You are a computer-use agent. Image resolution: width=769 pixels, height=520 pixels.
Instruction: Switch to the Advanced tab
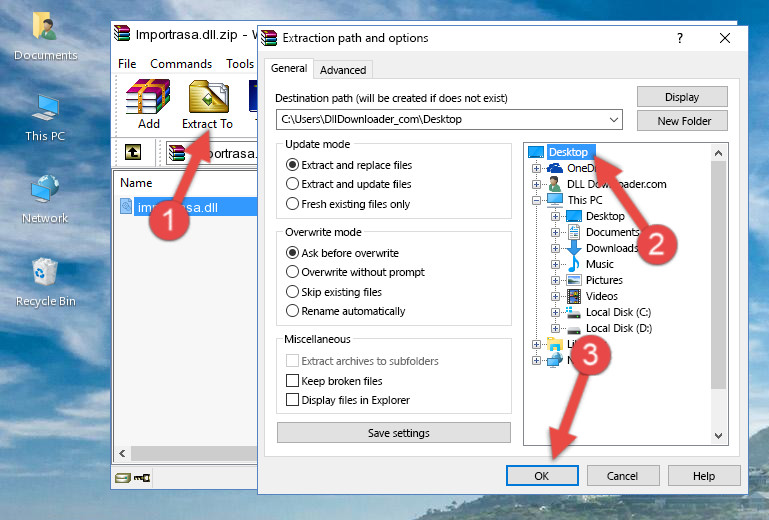pyautogui.click(x=343, y=70)
